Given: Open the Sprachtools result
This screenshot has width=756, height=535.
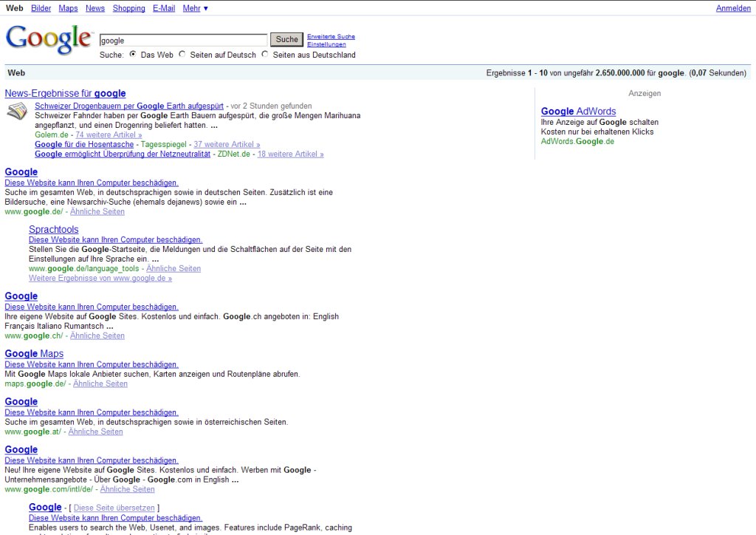Looking at the screenshot, I should point(53,230).
